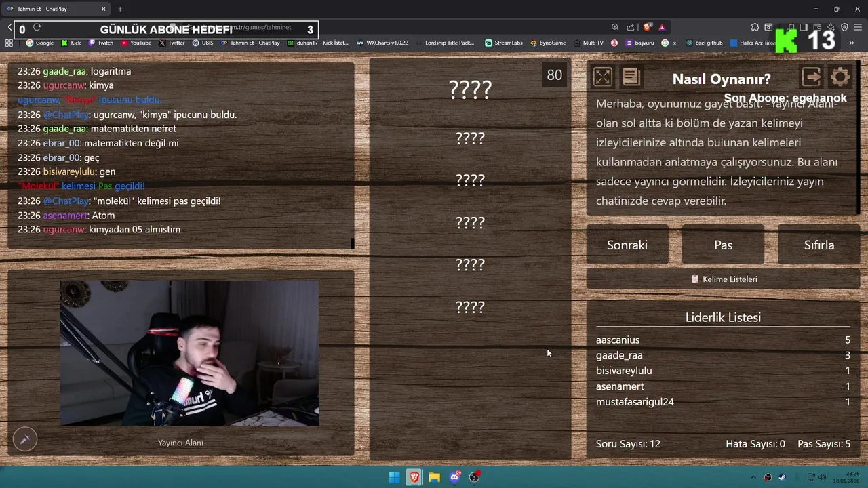Image resolution: width=868 pixels, height=488 pixels.
Task: Click the 'Hata Sayısı: 0' counter
Action: click(755, 444)
